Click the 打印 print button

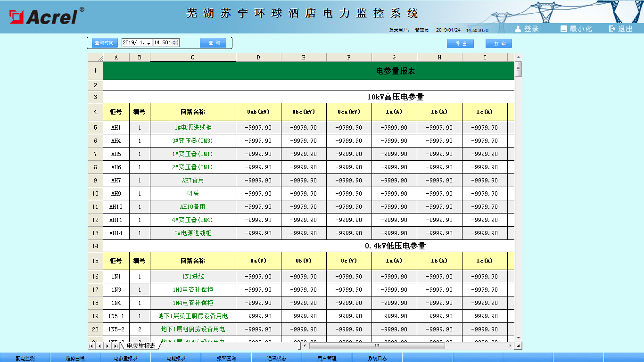pos(499,43)
